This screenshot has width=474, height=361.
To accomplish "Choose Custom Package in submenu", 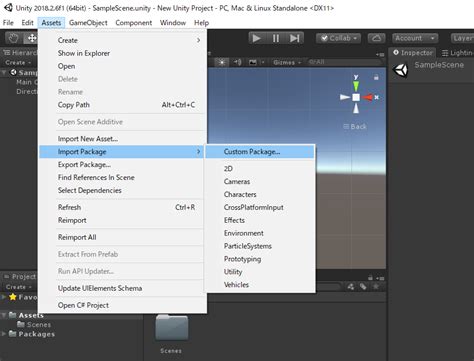I will tap(260, 152).
